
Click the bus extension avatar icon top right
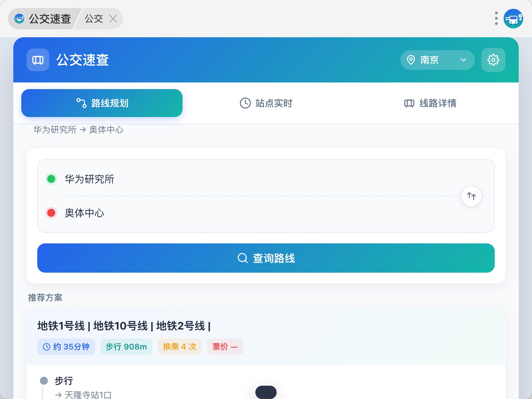point(513,19)
